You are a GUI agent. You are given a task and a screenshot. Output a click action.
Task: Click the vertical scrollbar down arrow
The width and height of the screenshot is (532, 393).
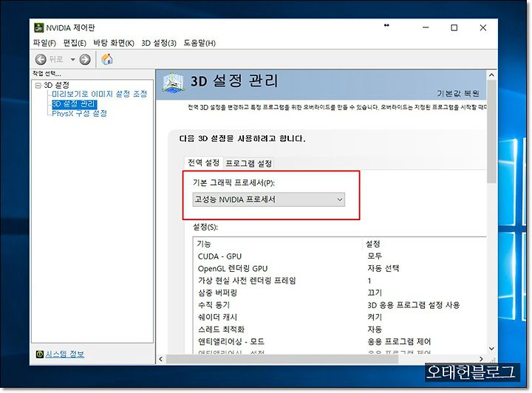pyautogui.click(x=491, y=349)
